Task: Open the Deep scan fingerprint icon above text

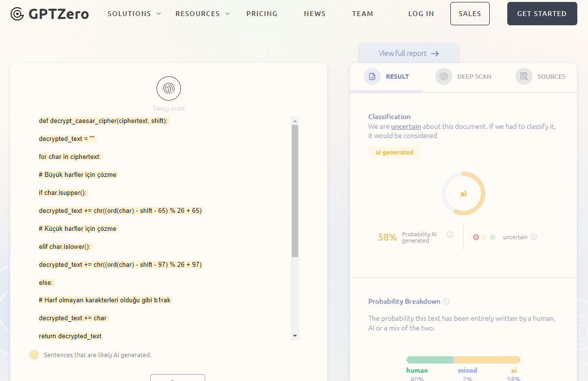Action: click(169, 88)
